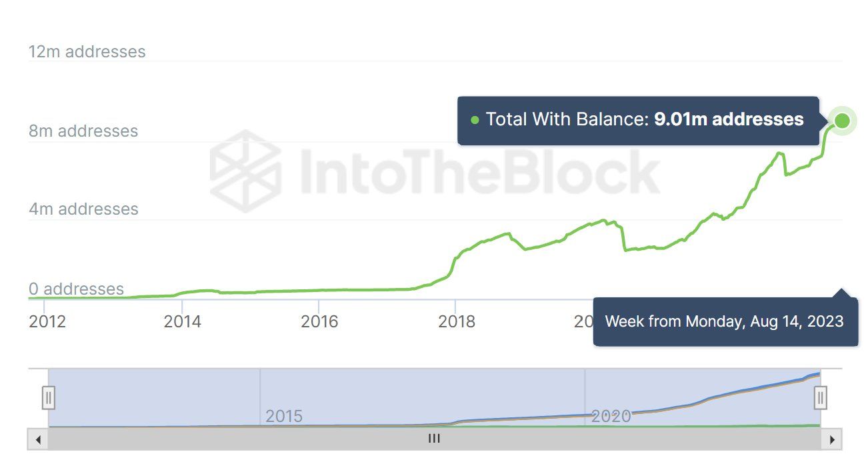Click the 2014 x-axis label
Image resolution: width=868 pixels, height=474 pixels.
coord(183,321)
